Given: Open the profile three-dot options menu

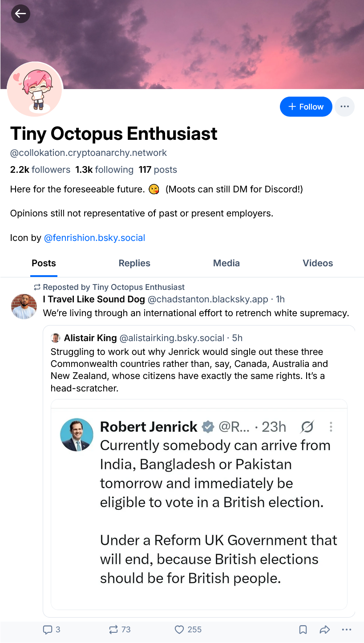Looking at the screenshot, I should click(344, 106).
